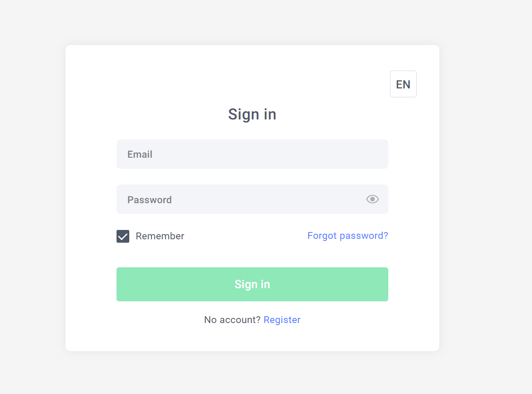Image resolution: width=532 pixels, height=394 pixels.
Task: Toggle password visibility in Password field
Action: [372, 199]
